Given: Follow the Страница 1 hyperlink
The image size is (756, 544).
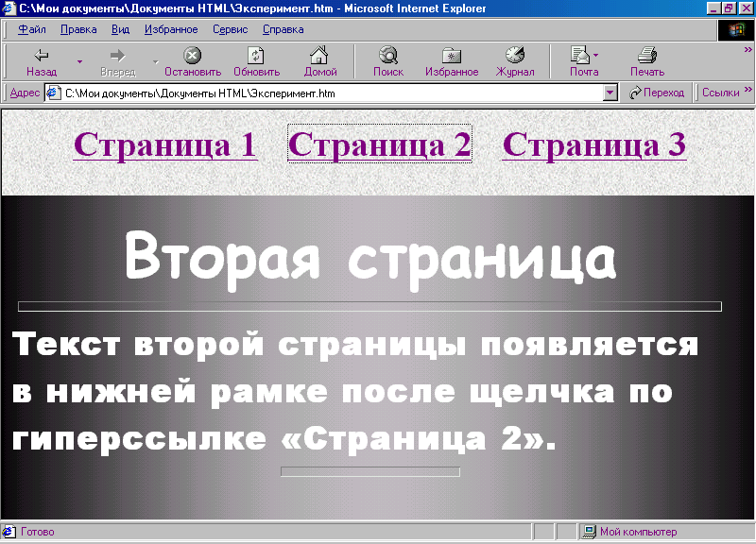Looking at the screenshot, I should [x=165, y=144].
